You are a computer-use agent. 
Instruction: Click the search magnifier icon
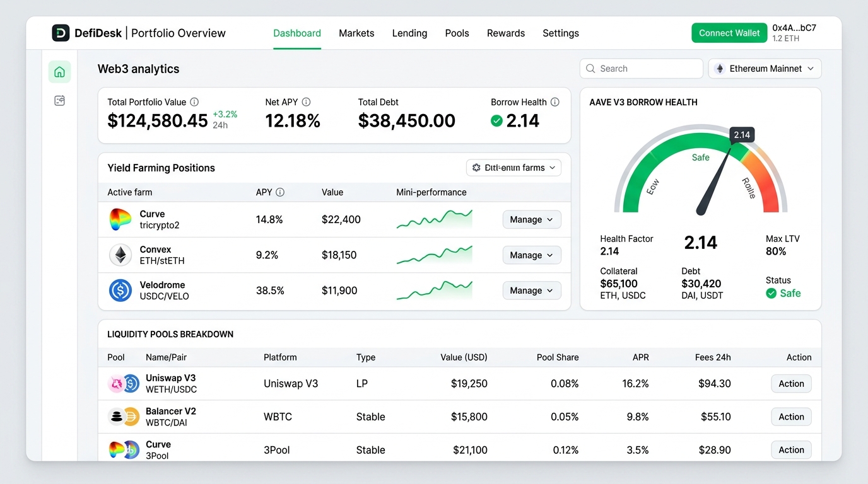590,69
